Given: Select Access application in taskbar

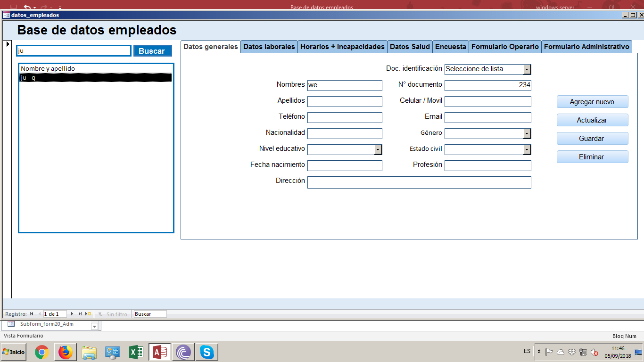Looking at the screenshot, I should tap(160, 352).
